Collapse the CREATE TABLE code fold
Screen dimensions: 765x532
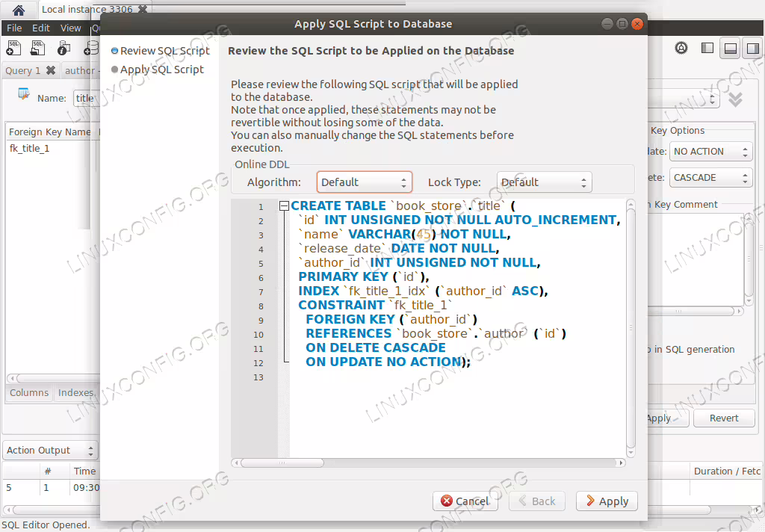(x=284, y=206)
